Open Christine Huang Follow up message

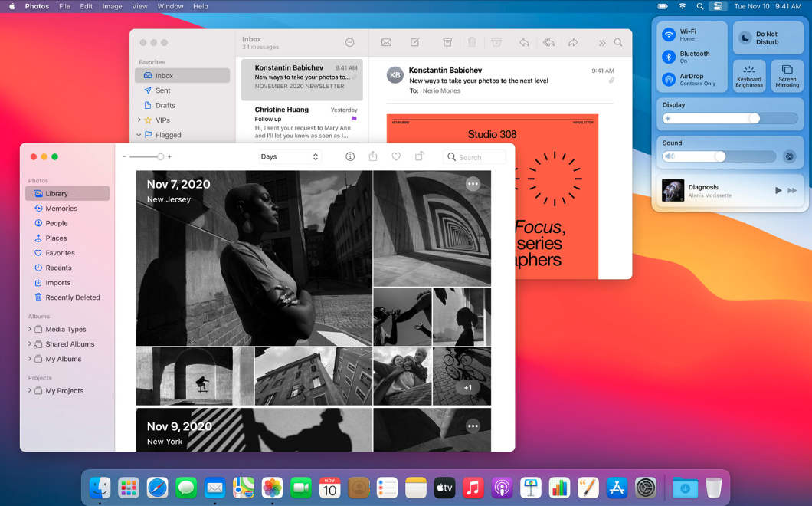pos(302,123)
